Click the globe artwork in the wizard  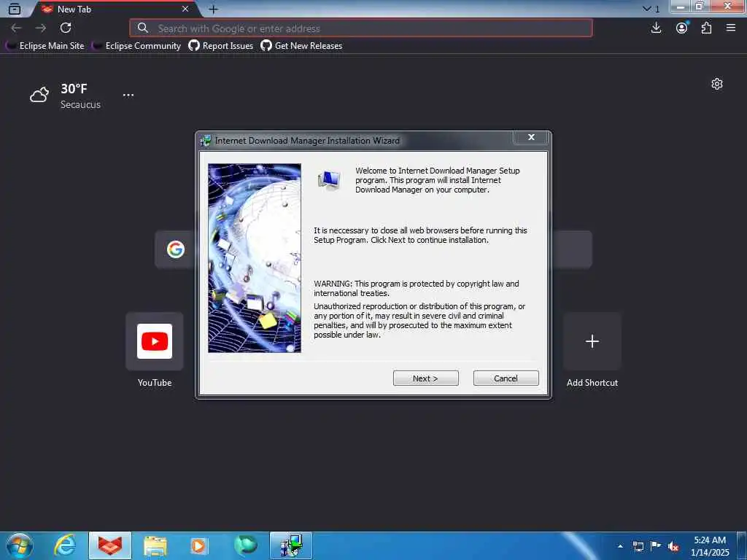pyautogui.click(x=255, y=257)
